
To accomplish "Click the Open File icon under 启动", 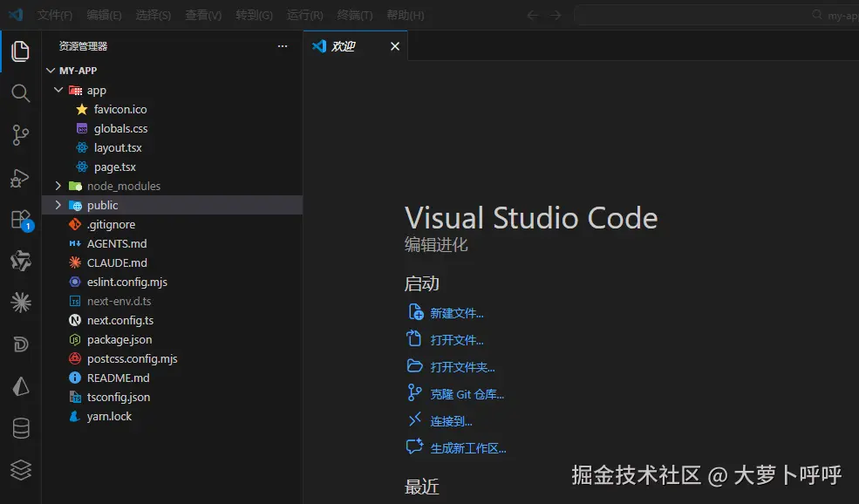I will tap(414, 338).
